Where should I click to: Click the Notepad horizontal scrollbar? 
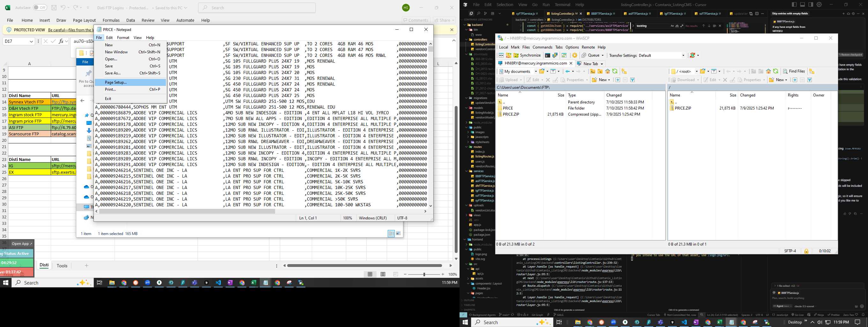(187, 211)
